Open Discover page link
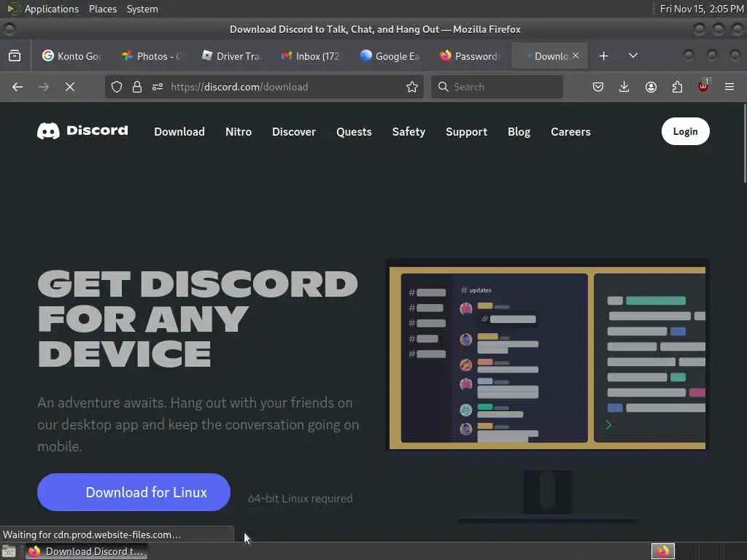The image size is (747, 560). pos(294,132)
